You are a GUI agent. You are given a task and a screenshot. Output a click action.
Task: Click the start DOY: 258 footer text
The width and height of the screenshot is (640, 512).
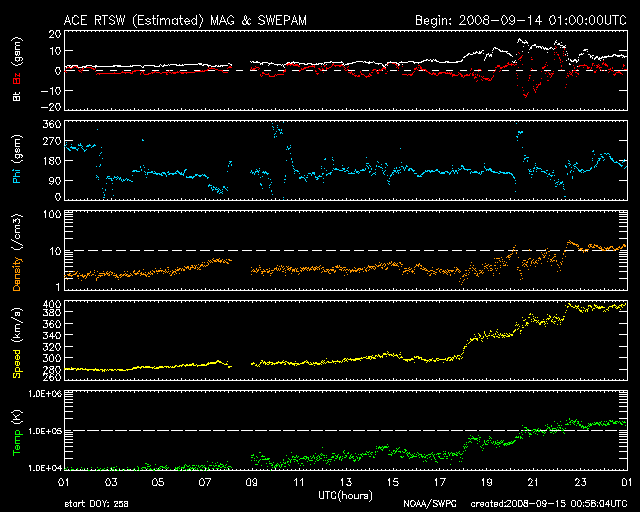point(96,504)
